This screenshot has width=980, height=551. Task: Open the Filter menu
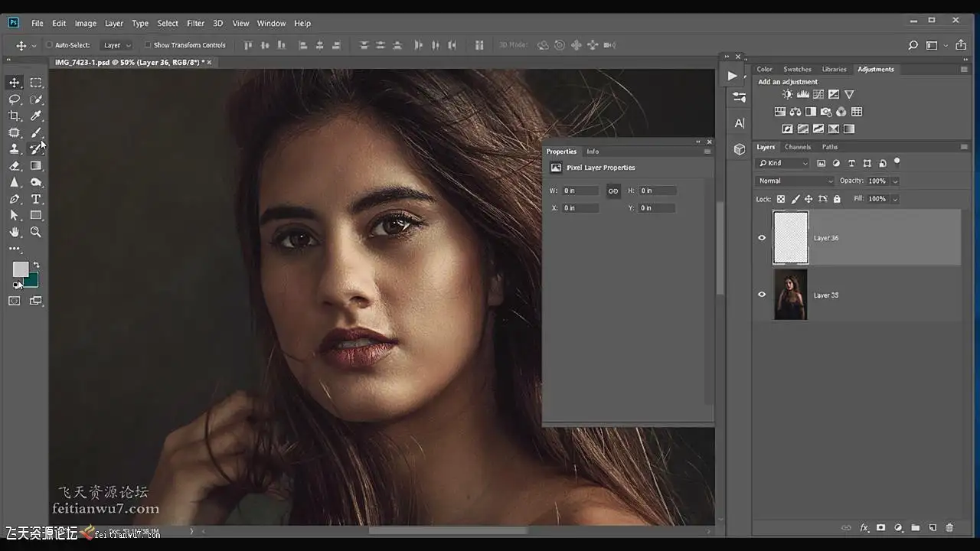click(195, 23)
